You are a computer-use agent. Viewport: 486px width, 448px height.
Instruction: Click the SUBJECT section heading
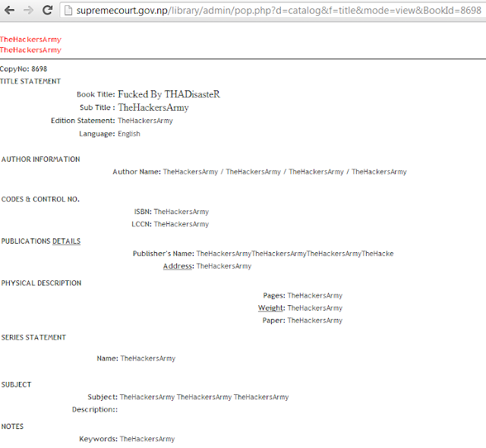[16, 384]
